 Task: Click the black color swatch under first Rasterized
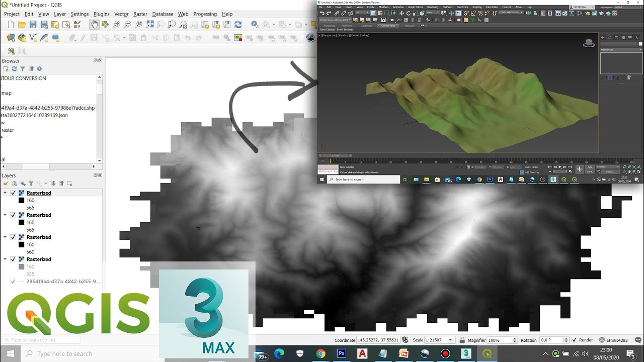[22, 201]
